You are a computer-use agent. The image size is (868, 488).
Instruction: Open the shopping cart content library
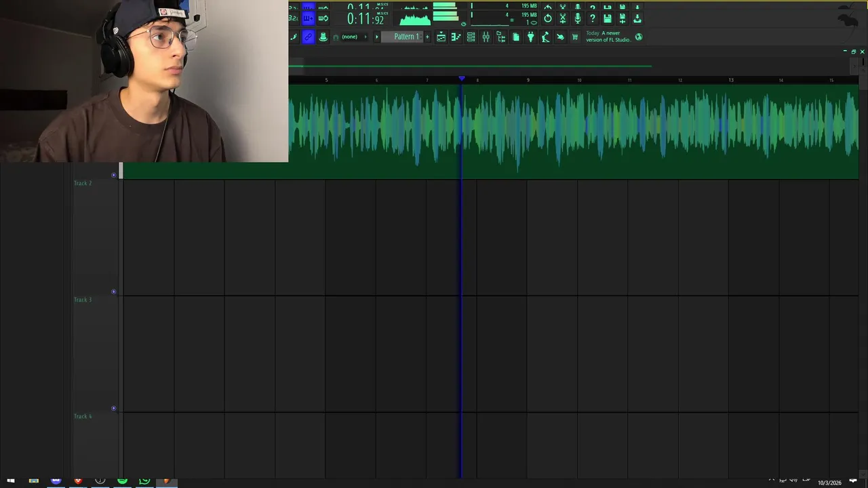[x=575, y=37]
